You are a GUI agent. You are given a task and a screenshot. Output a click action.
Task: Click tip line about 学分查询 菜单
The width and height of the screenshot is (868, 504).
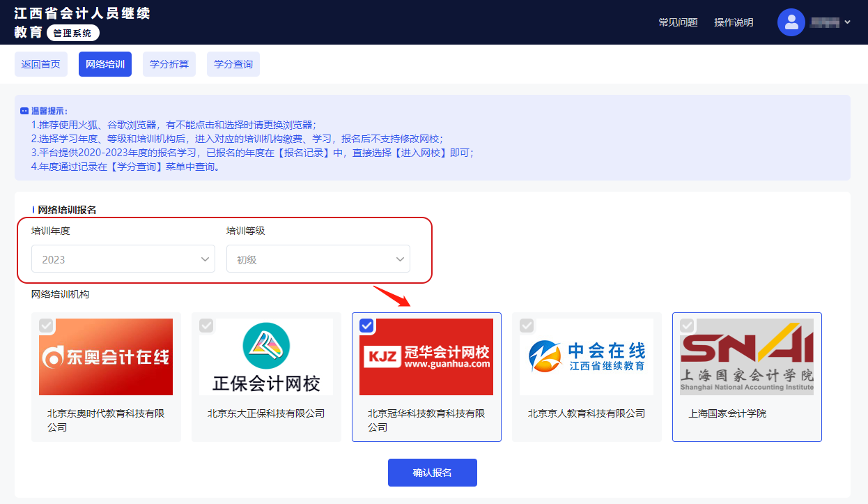(x=125, y=167)
